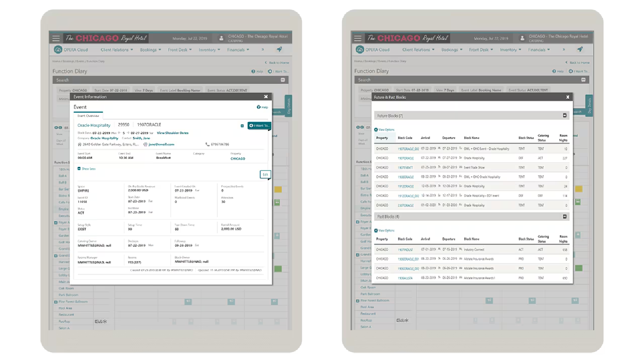Open Oracle Hospitality event title link
Image resolution: width=644 pixels, height=362 pixels.
click(94, 125)
